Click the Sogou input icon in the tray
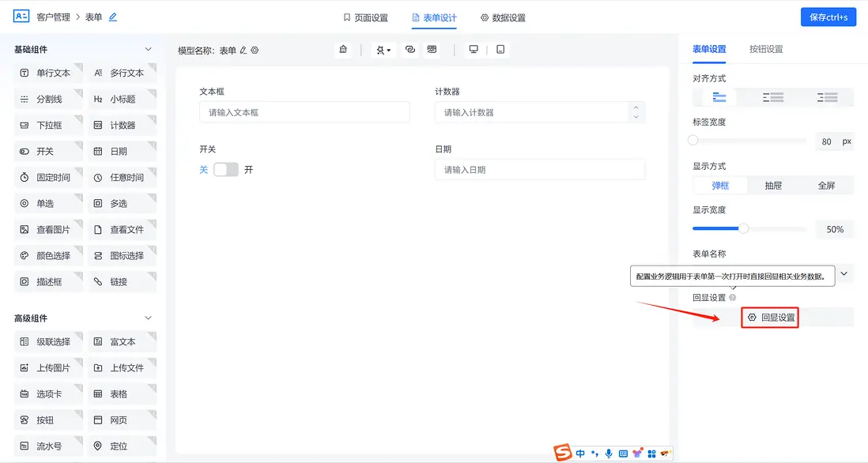 click(x=563, y=453)
